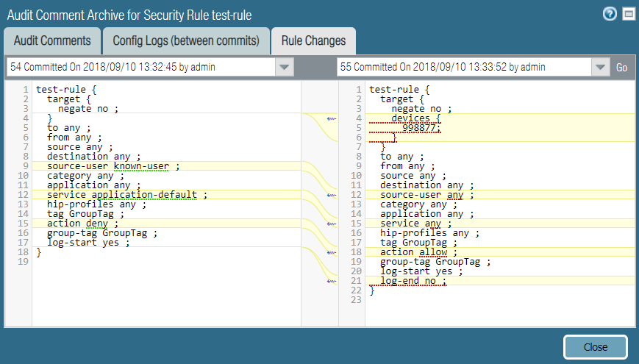639x364 pixels.
Task: Click the left commit version 54 combo field
Action: tap(140, 67)
